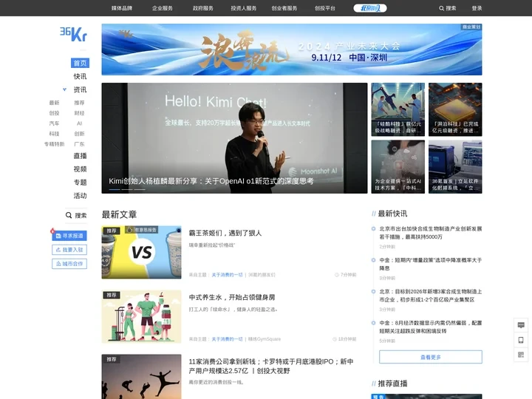532x399 pixels.
Task: Click the jumping silhouettes article image
Action: point(141,377)
